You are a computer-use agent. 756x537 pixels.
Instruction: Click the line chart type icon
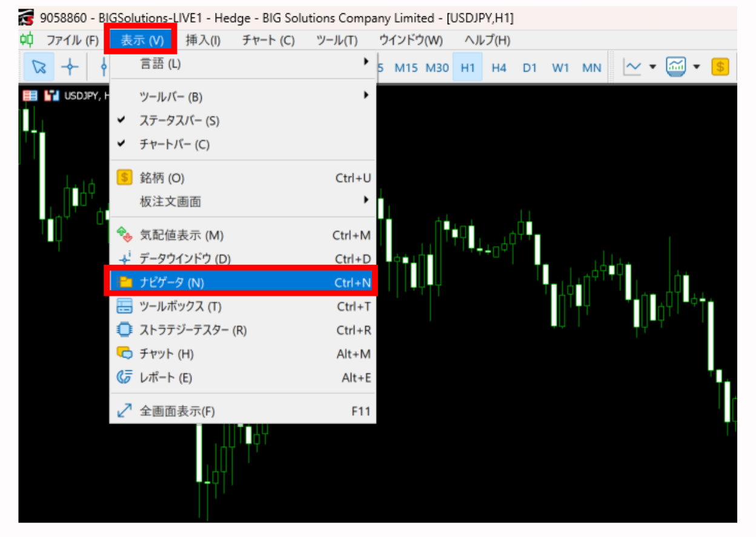(633, 67)
